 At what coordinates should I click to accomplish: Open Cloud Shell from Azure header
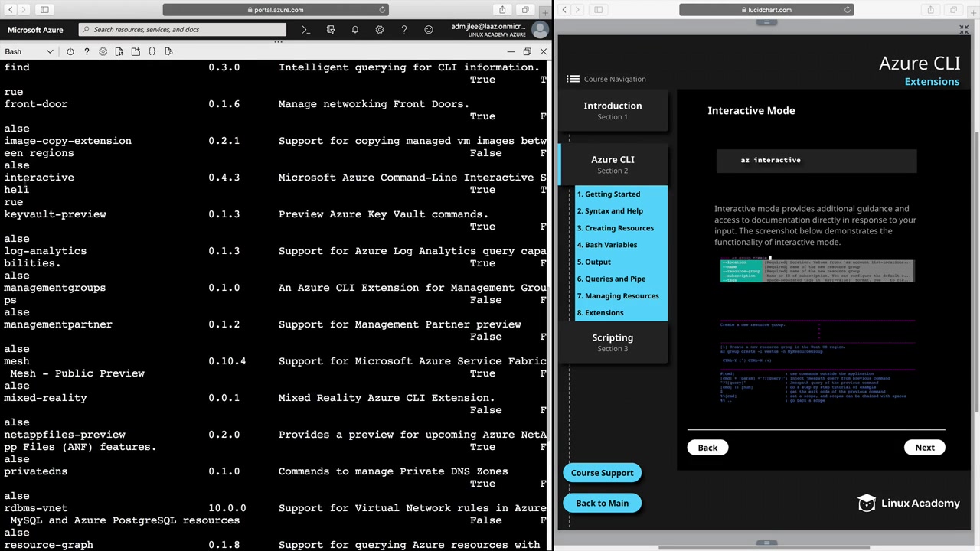point(305,30)
